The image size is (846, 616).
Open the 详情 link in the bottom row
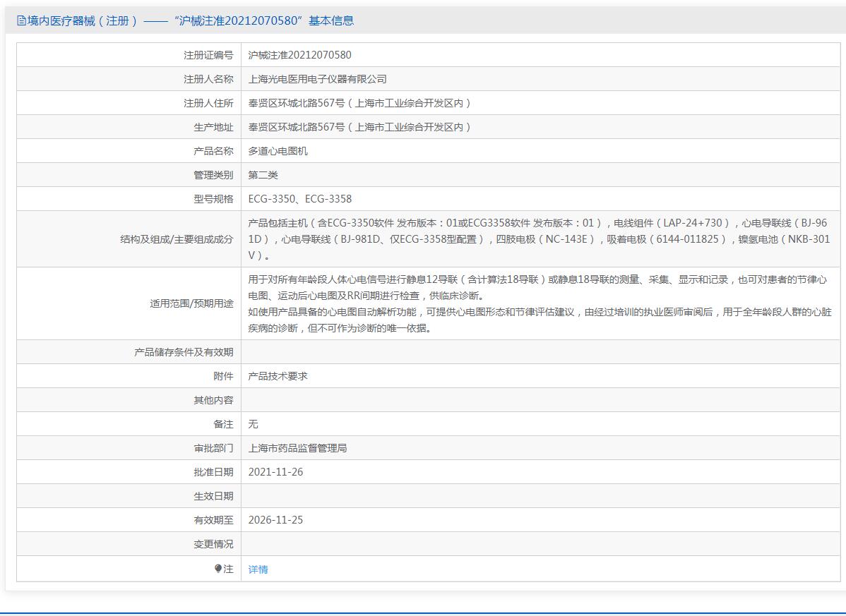pyautogui.click(x=258, y=569)
